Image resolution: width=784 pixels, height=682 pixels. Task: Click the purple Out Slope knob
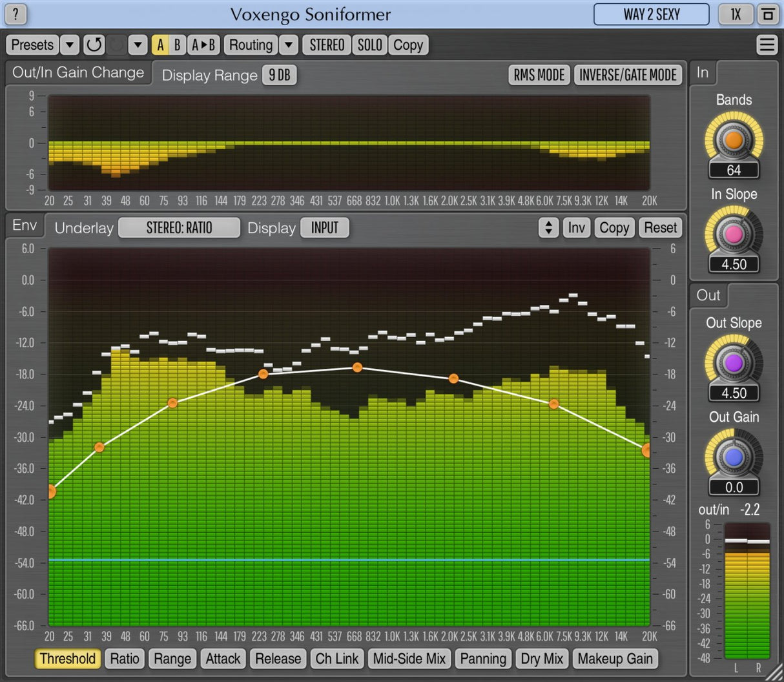click(734, 363)
